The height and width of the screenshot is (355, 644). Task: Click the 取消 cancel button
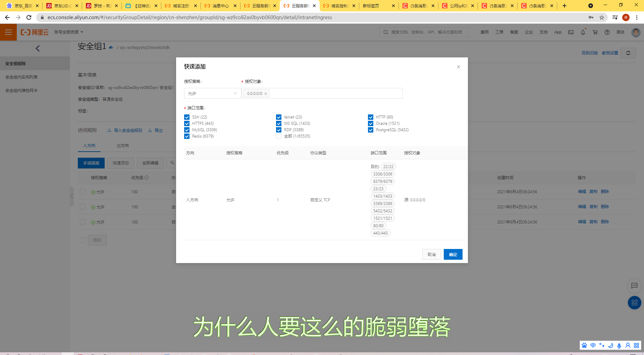tap(432, 254)
